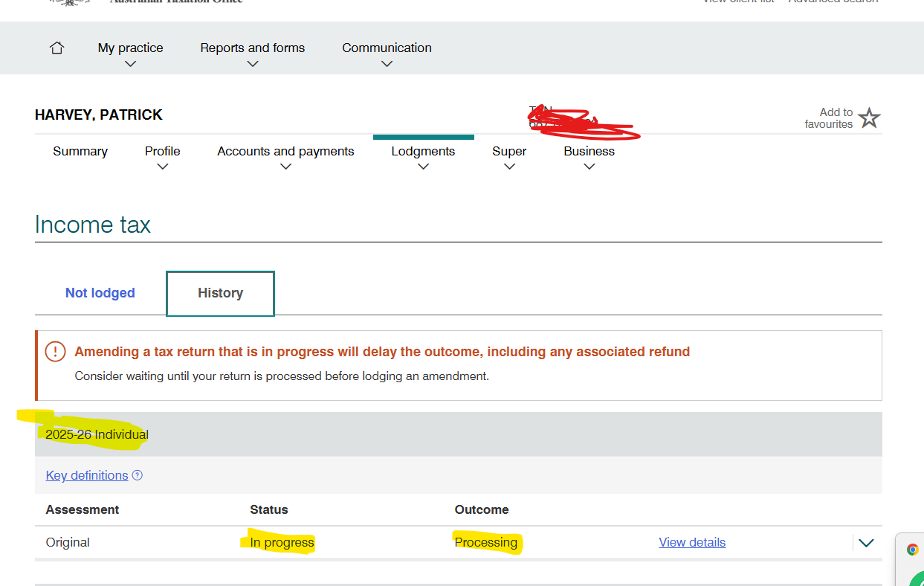Open the Summary tab
Image resolution: width=924 pixels, height=586 pixels.
80,151
